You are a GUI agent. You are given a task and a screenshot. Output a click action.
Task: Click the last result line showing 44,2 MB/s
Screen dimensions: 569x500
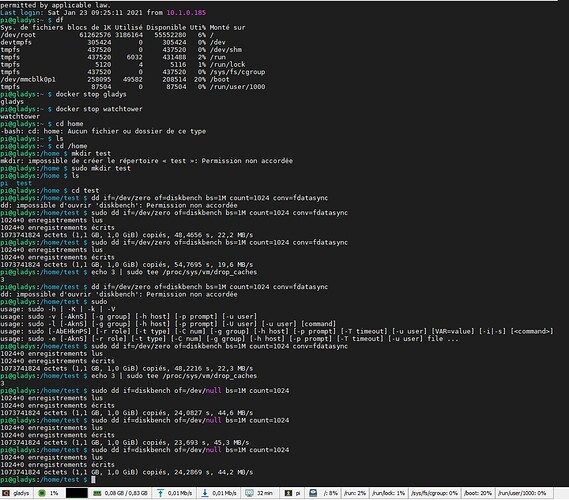127,472
